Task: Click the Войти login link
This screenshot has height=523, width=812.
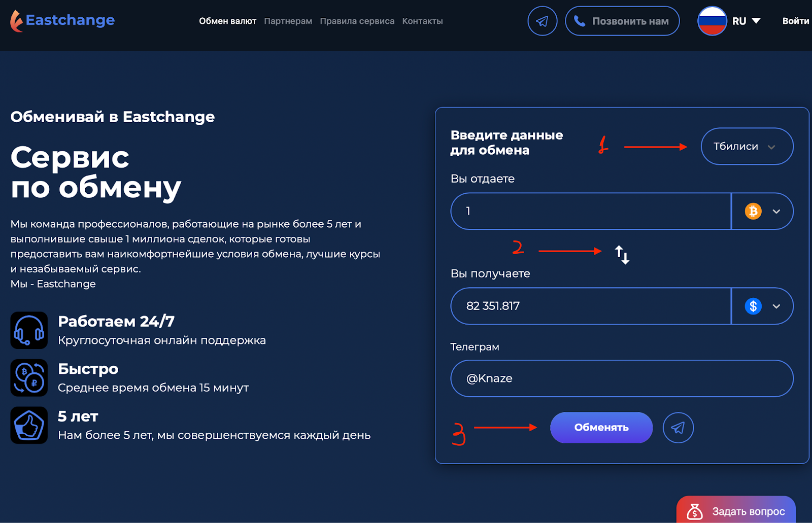Action: pos(795,21)
